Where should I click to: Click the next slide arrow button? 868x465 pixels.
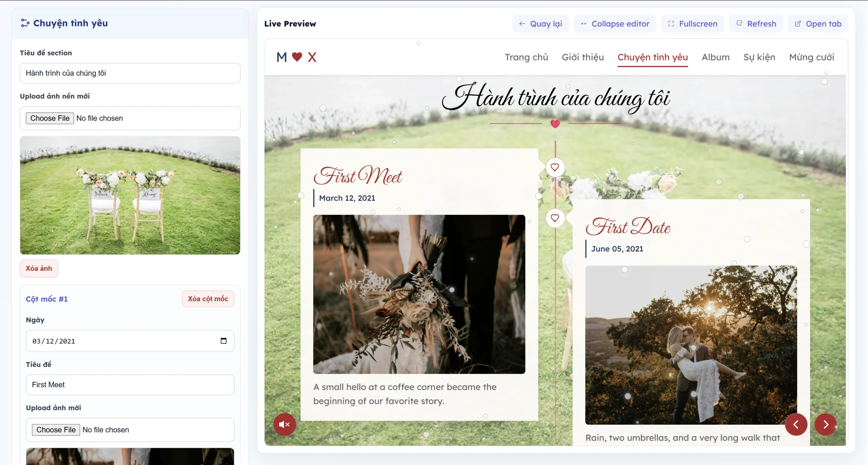[826, 424]
